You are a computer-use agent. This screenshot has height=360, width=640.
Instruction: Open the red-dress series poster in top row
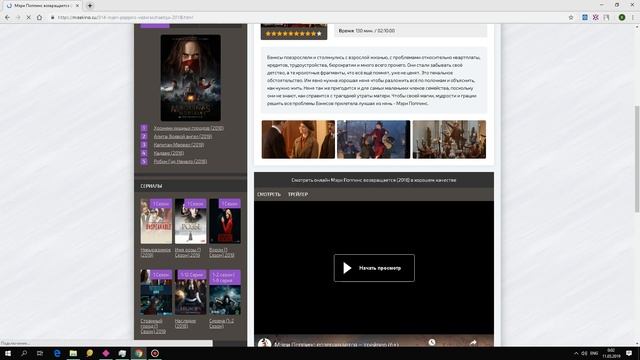click(x=225, y=221)
